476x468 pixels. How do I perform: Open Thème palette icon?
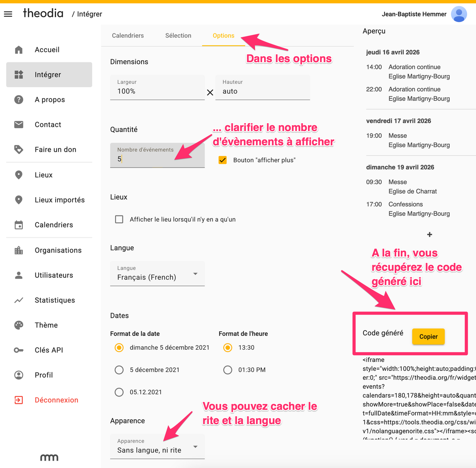pos(19,325)
